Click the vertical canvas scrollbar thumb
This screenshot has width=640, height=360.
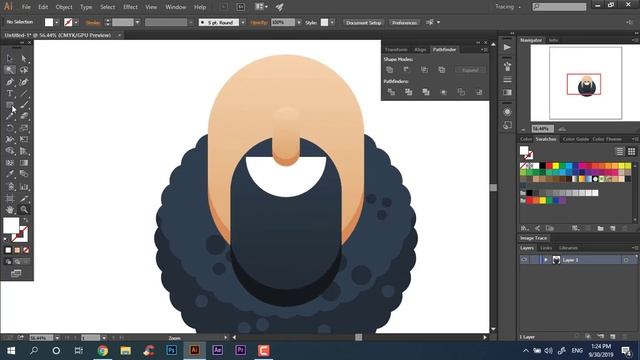tap(493, 188)
